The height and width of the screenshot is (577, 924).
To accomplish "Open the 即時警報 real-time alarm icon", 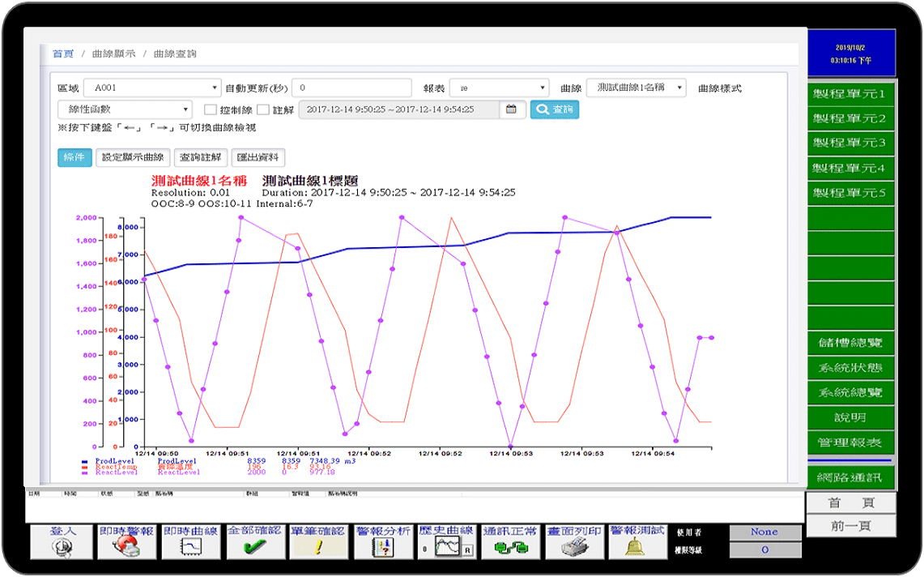I will pyautogui.click(x=126, y=546).
